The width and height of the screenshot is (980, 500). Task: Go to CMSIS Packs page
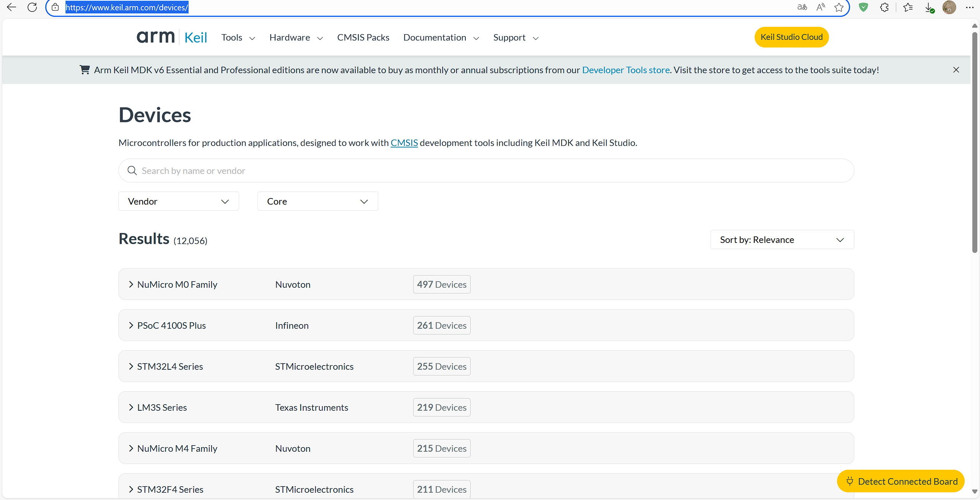click(x=363, y=38)
